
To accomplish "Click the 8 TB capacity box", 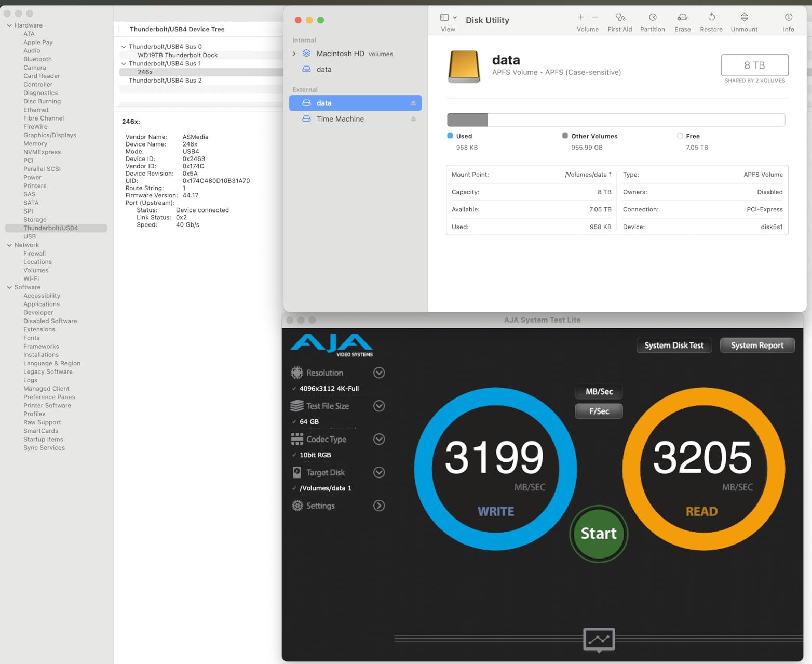I will 754,65.
